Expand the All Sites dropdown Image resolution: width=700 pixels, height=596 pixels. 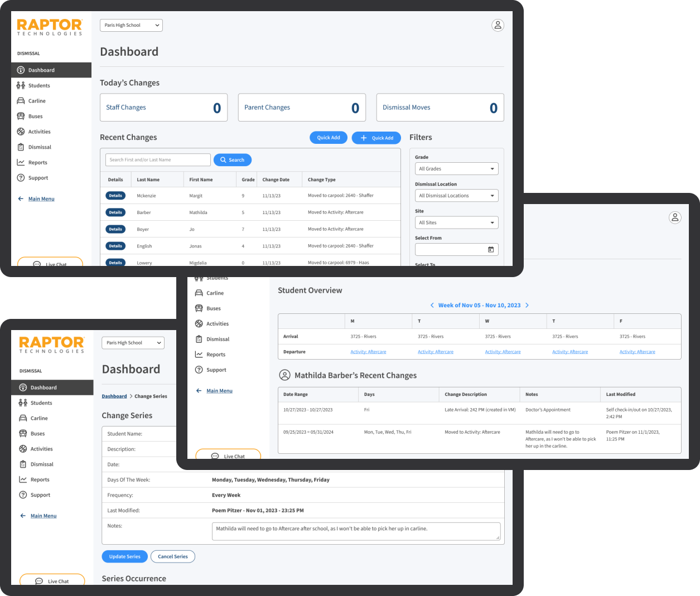click(456, 223)
